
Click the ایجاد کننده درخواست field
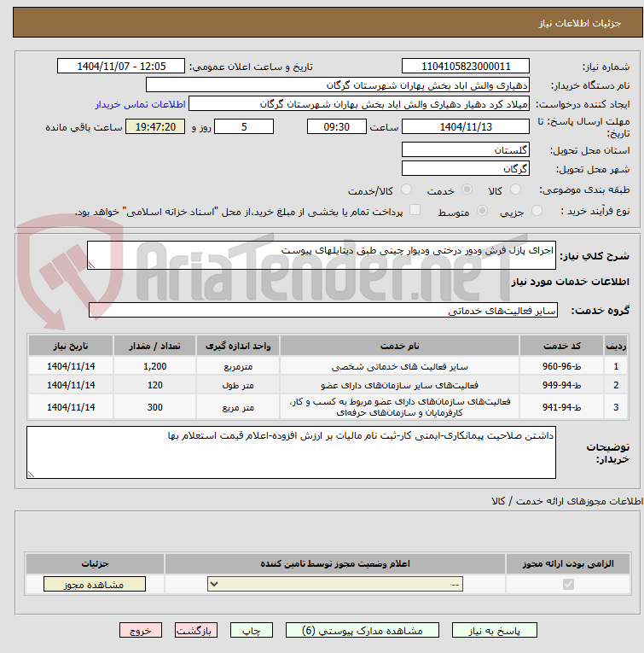pos(359,103)
